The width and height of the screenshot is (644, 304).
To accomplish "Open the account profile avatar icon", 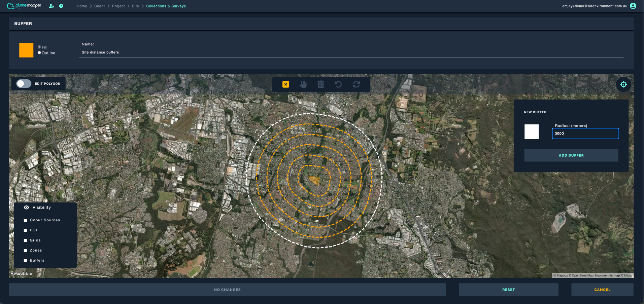I will [x=633, y=6].
